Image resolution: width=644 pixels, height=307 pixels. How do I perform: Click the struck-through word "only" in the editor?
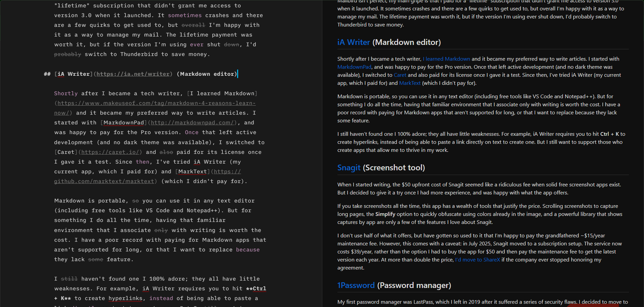pos(161,230)
